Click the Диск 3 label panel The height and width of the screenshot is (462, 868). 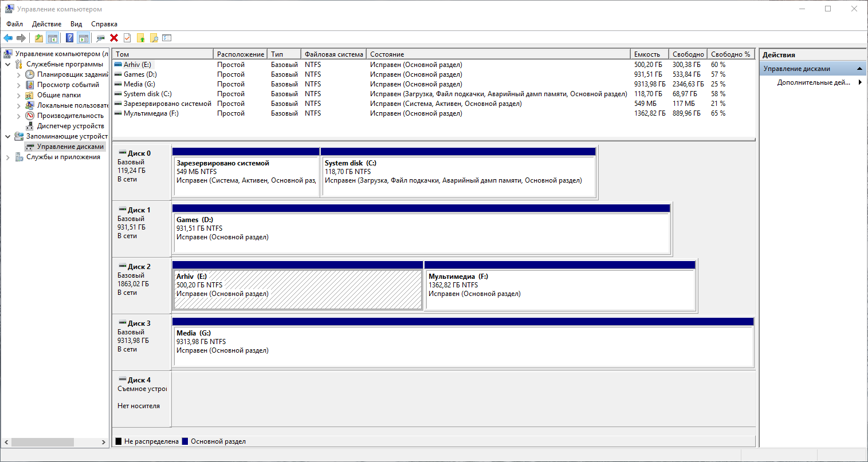point(142,342)
